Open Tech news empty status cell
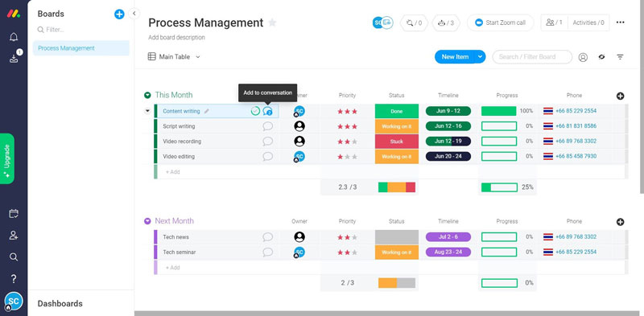Image resolution: width=644 pixels, height=316 pixels. coord(396,236)
